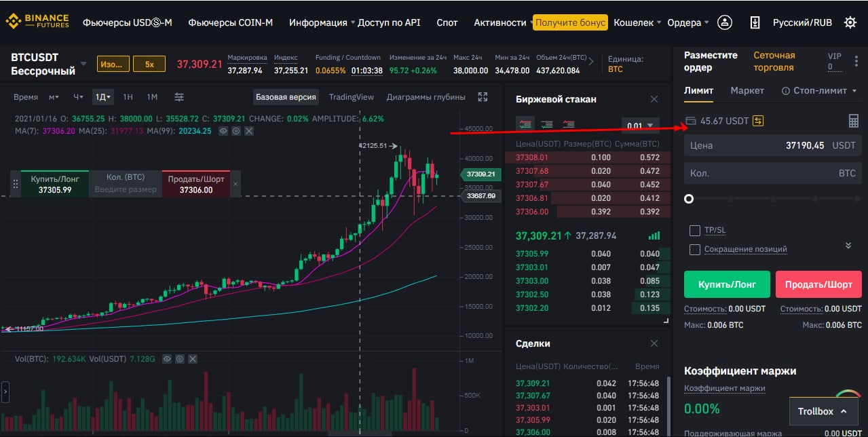
Task: Click the download app icon
Action: coord(755,22)
